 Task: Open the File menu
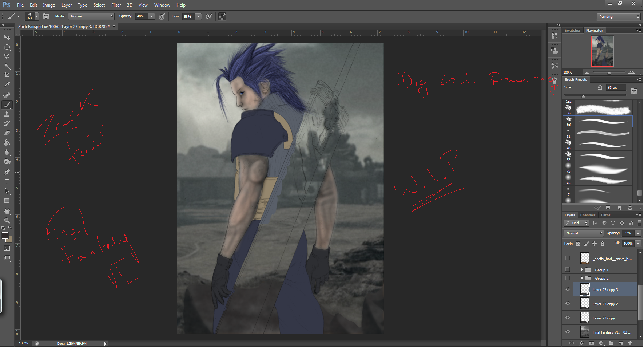tap(20, 5)
